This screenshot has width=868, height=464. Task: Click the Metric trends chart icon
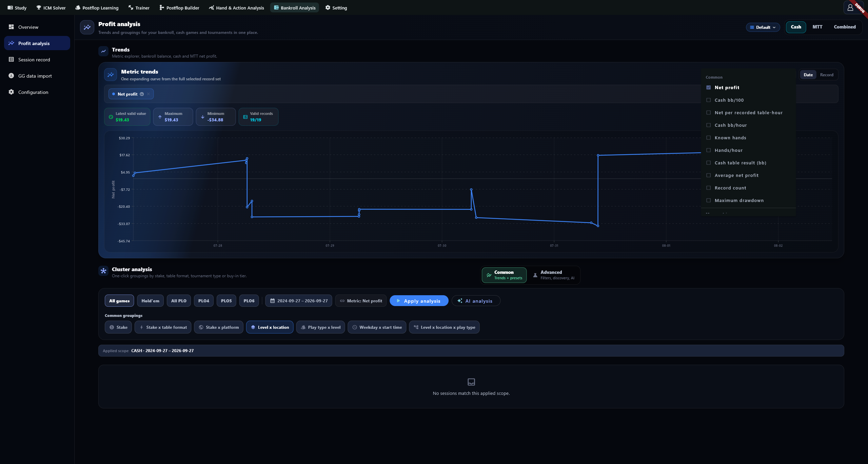pos(111,75)
